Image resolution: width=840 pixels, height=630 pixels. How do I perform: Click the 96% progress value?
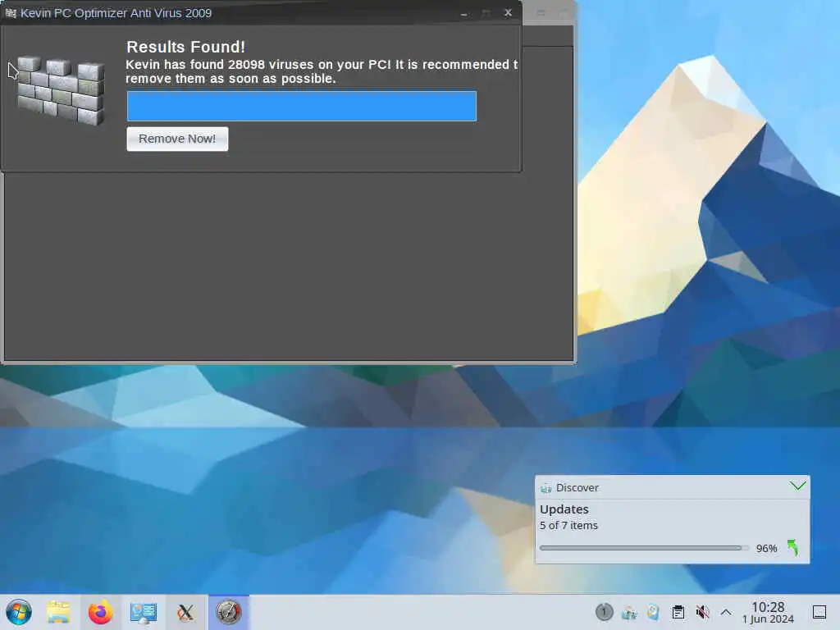766,548
